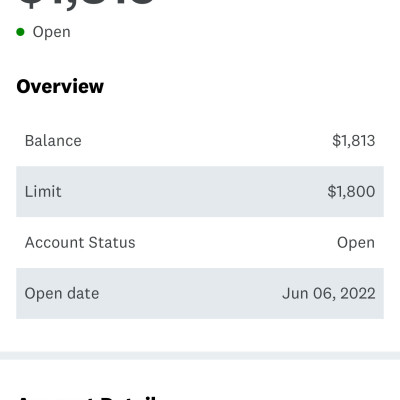
Task: Click the dollar sign in the balance value
Action: (336, 141)
